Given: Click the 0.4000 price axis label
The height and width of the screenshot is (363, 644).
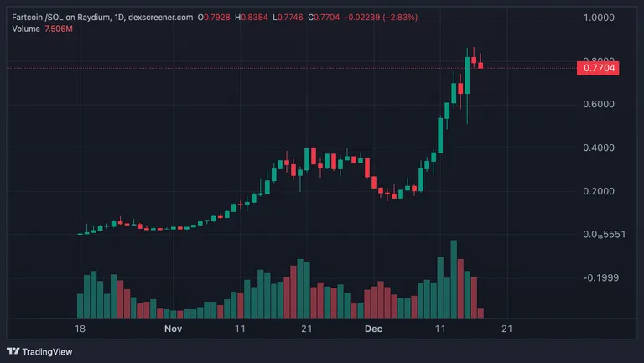Looking at the screenshot, I should pos(599,148).
